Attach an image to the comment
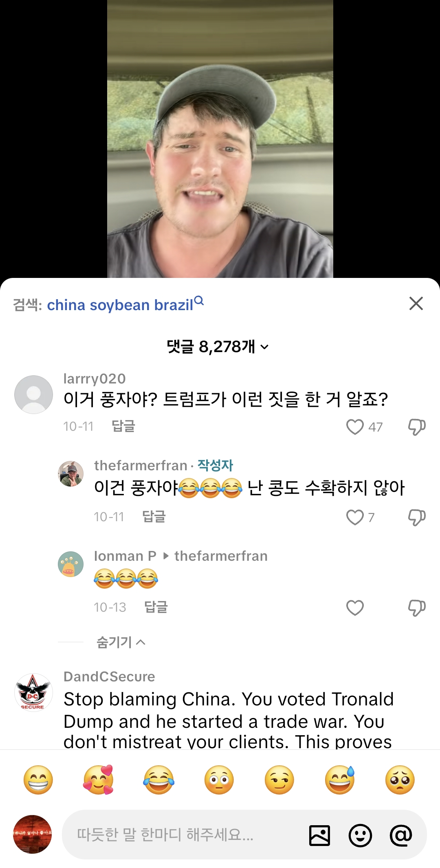This screenshot has width=440, height=868. tap(319, 835)
